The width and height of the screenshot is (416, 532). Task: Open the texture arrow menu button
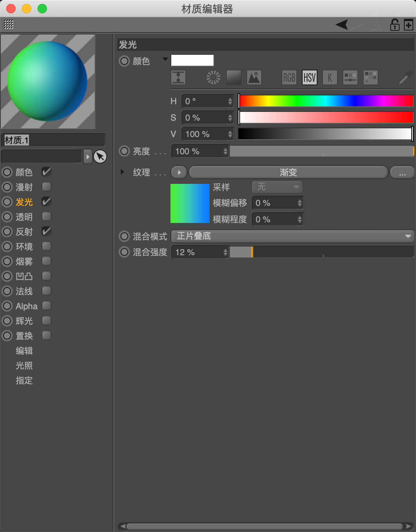tap(179, 172)
